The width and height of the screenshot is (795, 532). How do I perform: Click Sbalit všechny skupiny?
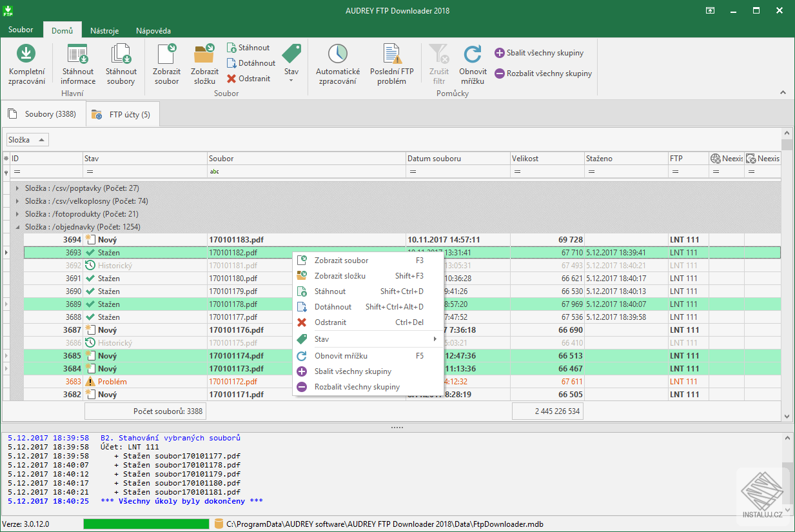tap(545, 54)
